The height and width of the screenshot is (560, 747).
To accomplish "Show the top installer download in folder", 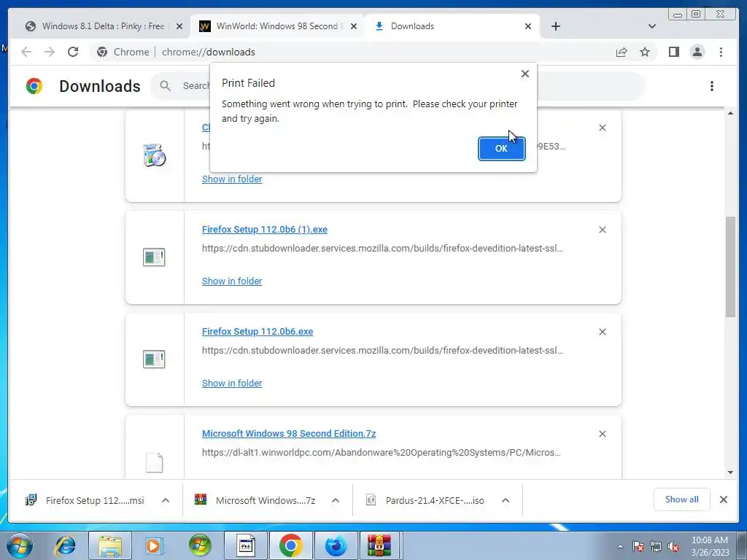I will (x=232, y=179).
